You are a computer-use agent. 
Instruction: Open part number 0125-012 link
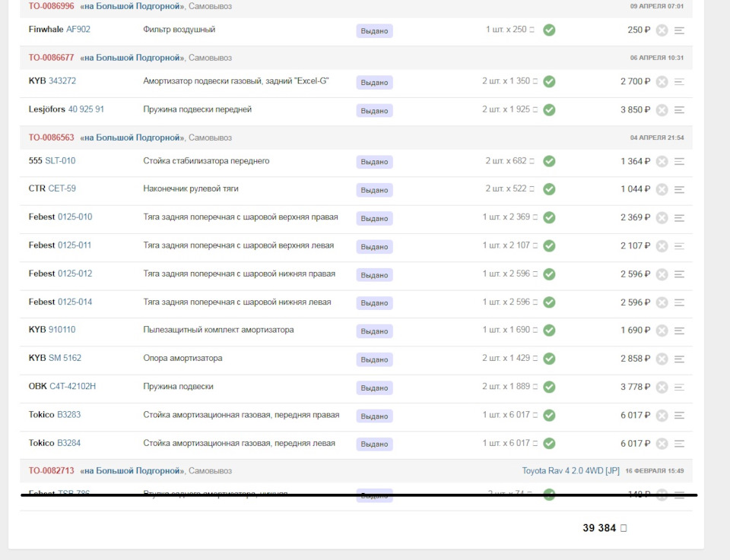point(75,274)
